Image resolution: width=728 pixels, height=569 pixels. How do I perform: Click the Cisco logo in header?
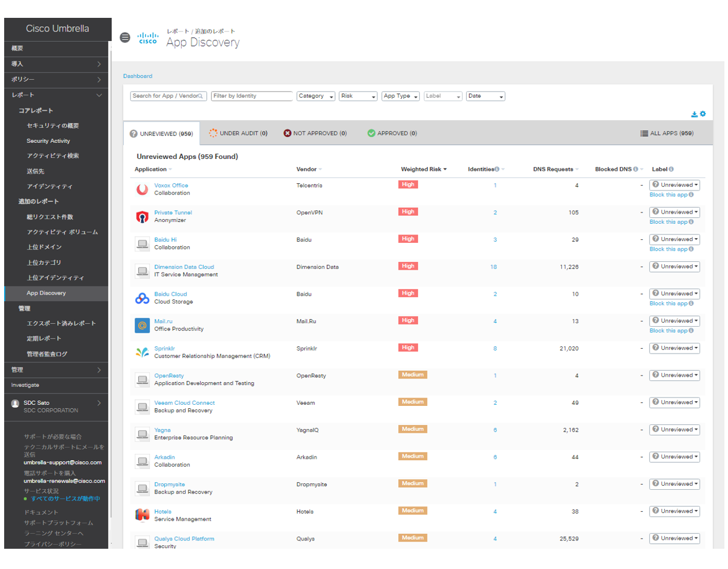(147, 38)
